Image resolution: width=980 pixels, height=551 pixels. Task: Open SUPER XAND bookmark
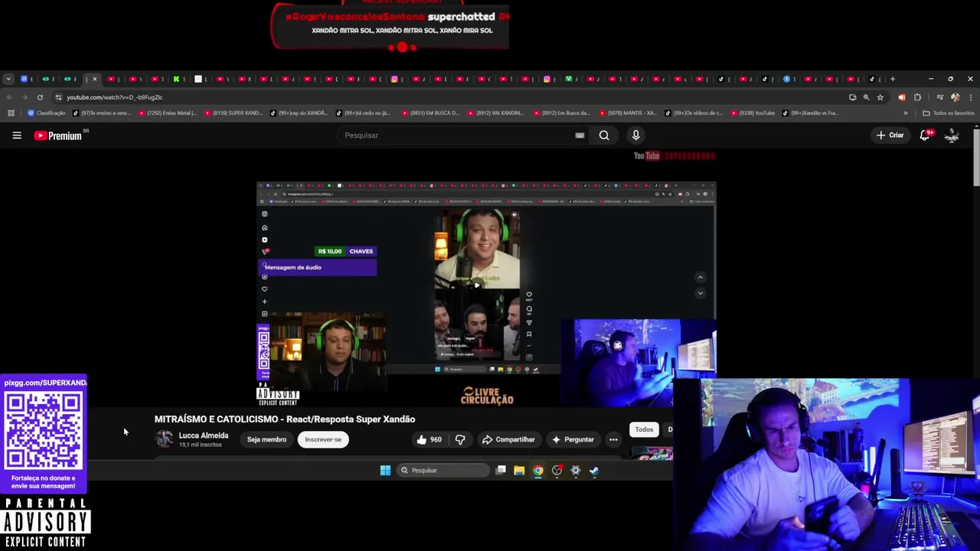coord(233,113)
